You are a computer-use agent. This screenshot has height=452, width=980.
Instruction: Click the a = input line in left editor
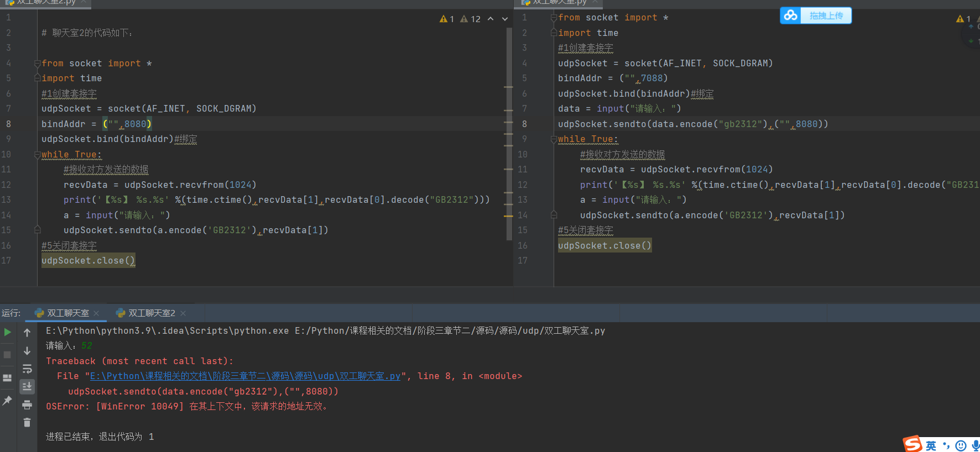(x=117, y=216)
